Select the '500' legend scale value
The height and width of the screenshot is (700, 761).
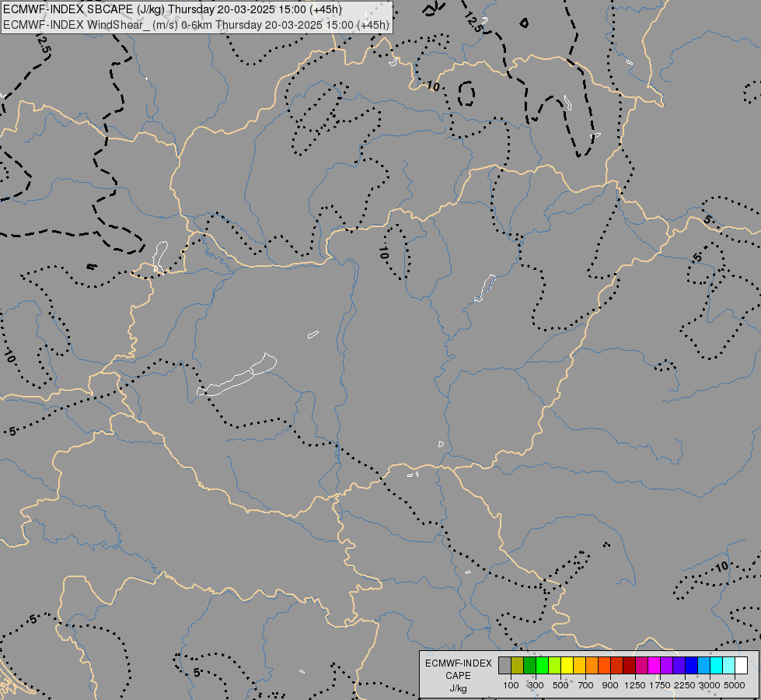click(560, 685)
